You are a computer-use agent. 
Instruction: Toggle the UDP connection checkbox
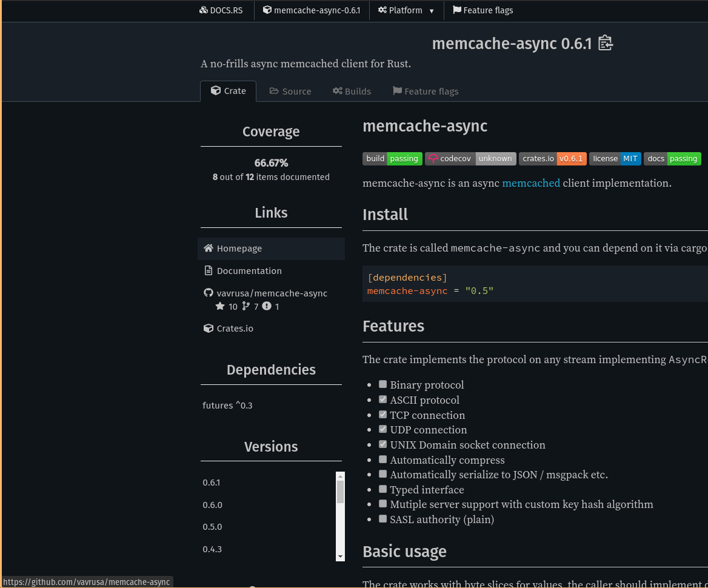click(383, 429)
